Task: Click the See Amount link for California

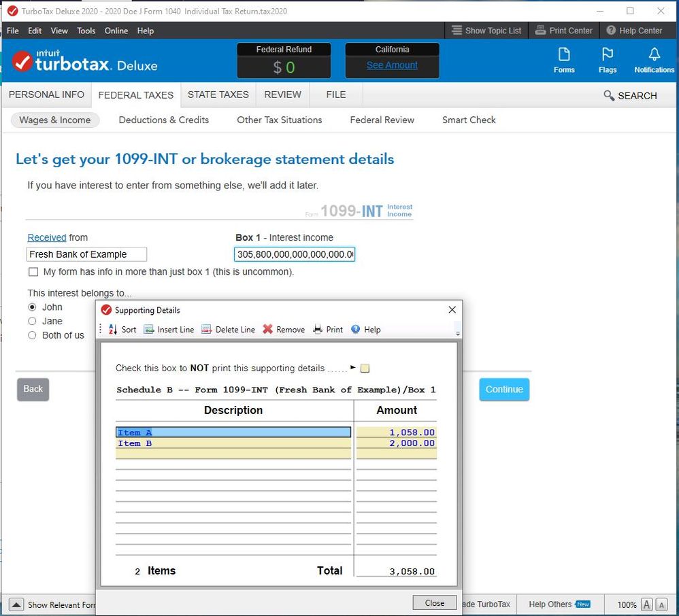Action: point(392,65)
